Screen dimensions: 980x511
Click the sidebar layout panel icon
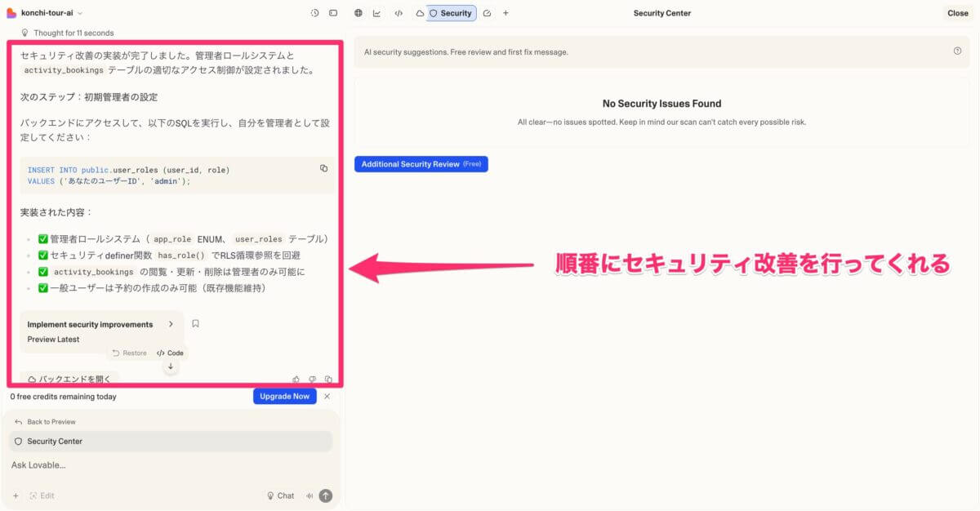click(333, 13)
